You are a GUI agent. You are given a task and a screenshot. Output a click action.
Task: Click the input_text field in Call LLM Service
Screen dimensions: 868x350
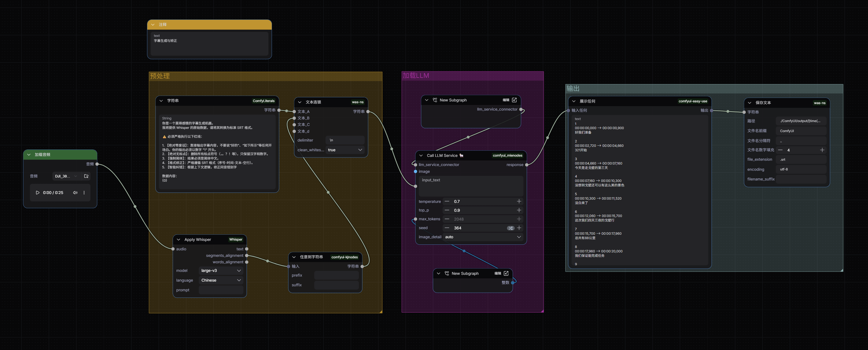(x=471, y=186)
